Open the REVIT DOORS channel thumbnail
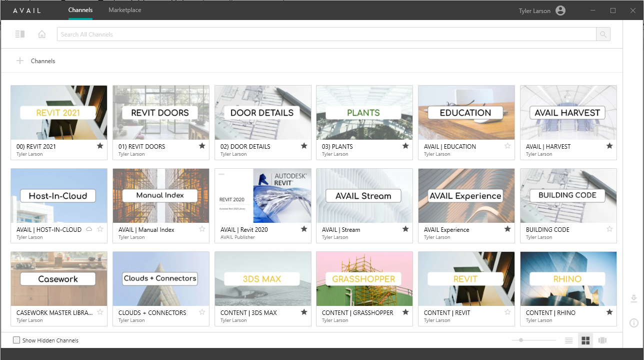This screenshot has width=644, height=360. 161,113
